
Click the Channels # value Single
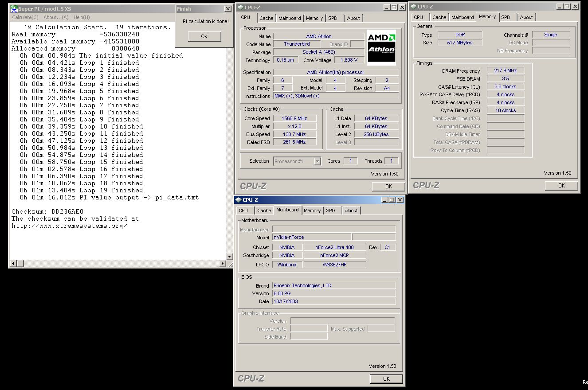click(x=551, y=35)
